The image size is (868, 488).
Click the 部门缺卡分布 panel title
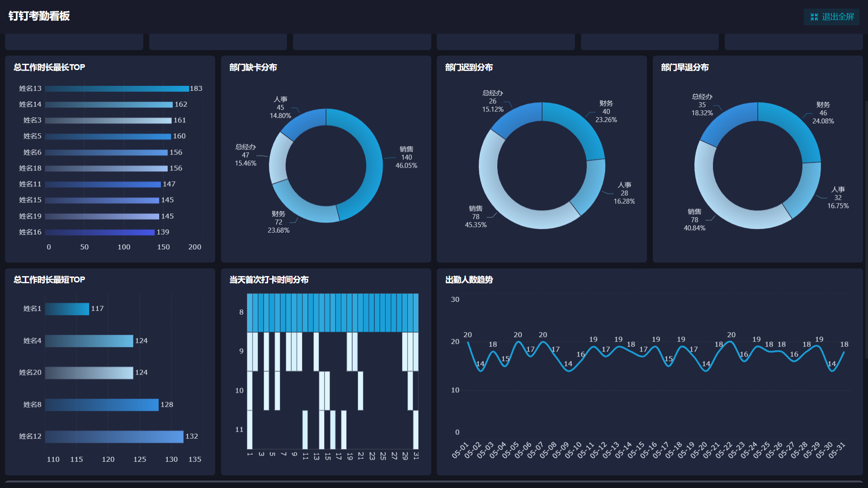[x=253, y=67]
